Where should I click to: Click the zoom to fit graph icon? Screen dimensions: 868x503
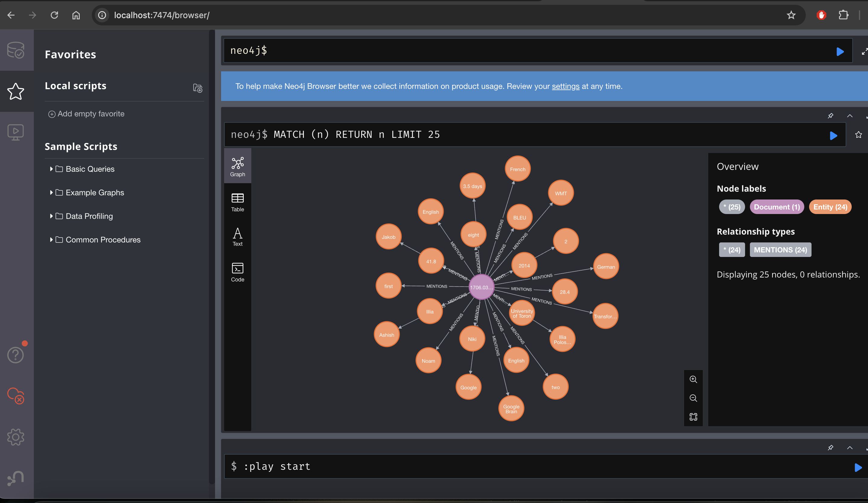pyautogui.click(x=693, y=417)
